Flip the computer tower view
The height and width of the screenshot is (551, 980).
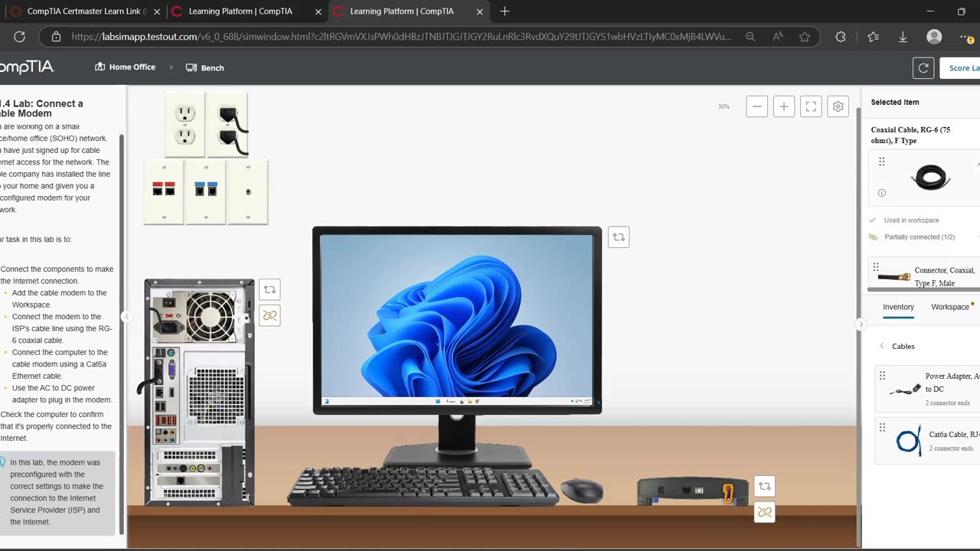click(269, 289)
